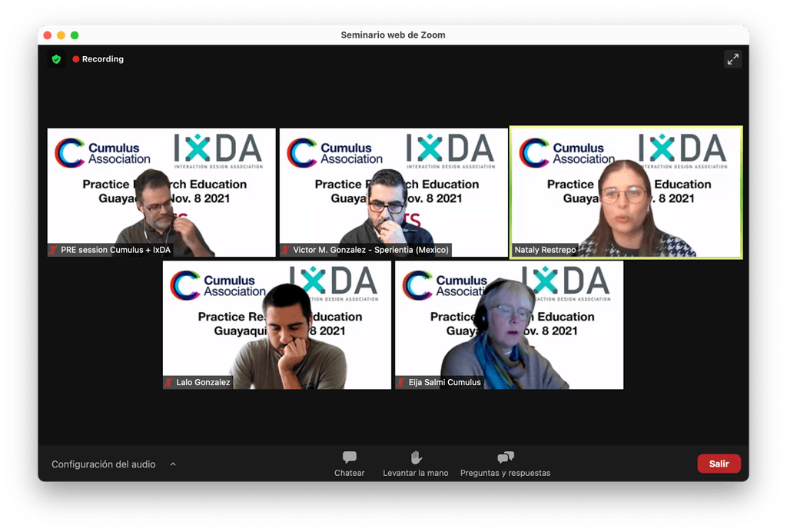Click the green security shield badge
The image size is (787, 532).
[x=55, y=58]
